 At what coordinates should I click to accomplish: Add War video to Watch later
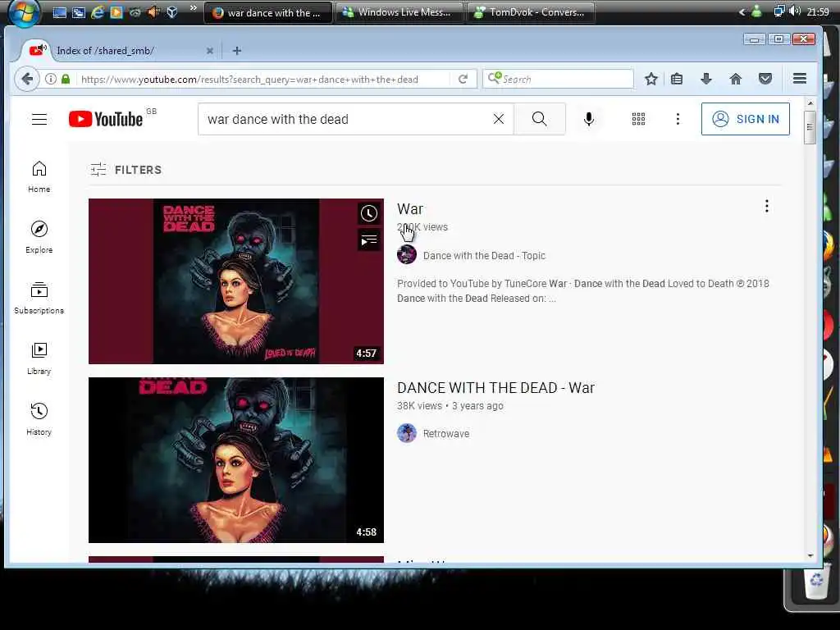pyautogui.click(x=368, y=213)
